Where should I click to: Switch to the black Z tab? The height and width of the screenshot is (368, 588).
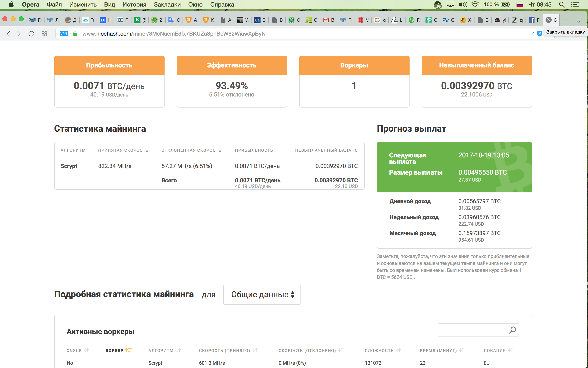click(x=517, y=20)
